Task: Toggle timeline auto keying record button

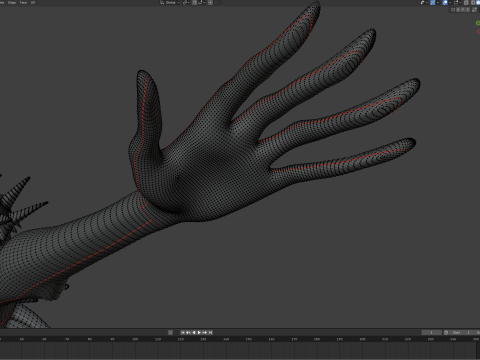Action: tap(170, 332)
